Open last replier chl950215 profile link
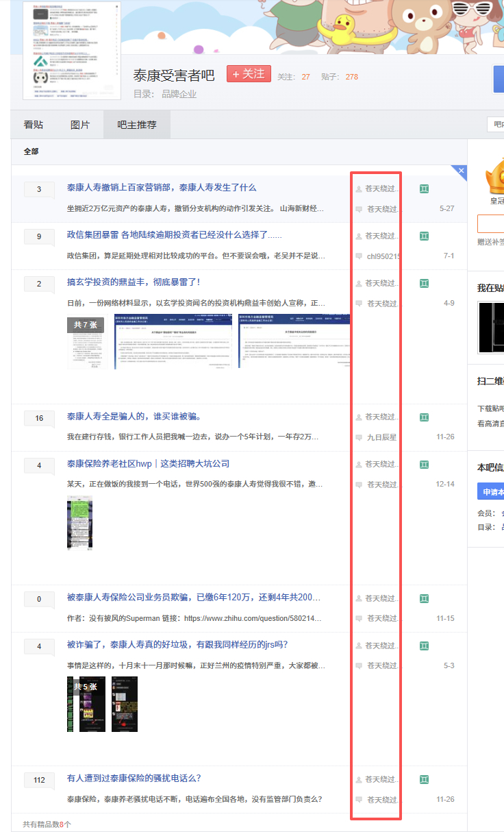 (382, 256)
